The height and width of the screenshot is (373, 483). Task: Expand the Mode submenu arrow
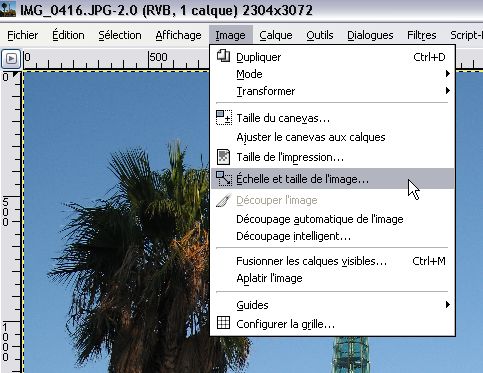[448, 74]
